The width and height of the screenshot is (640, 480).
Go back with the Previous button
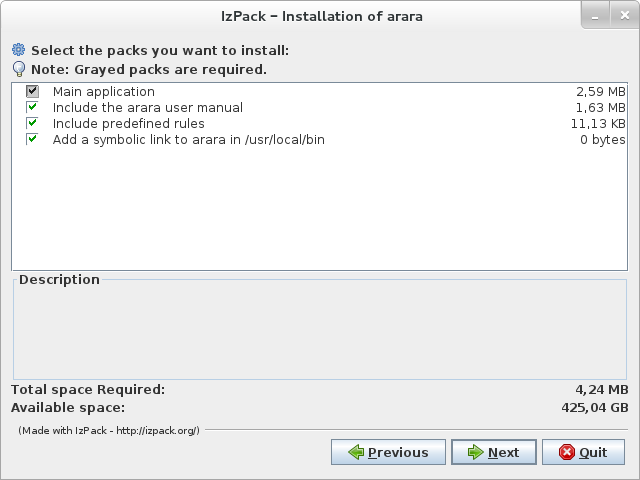click(387, 452)
